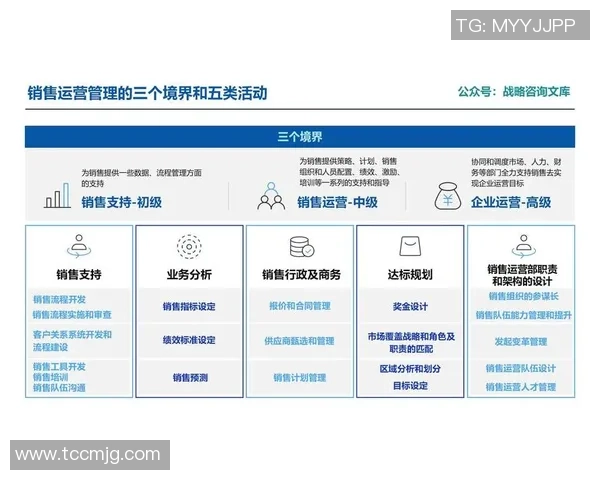Click the 绩效标准设定 item
Viewport: 600px width, 480px height.
coord(189,340)
